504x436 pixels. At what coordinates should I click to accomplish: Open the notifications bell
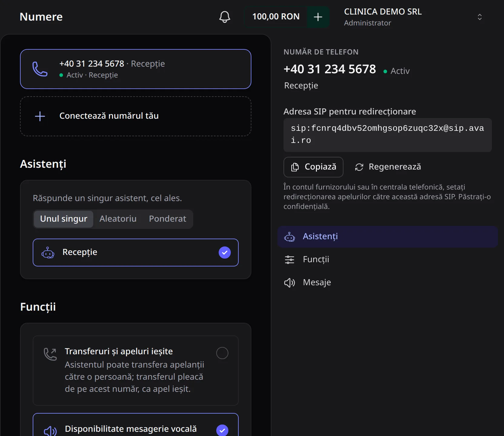coord(224,17)
